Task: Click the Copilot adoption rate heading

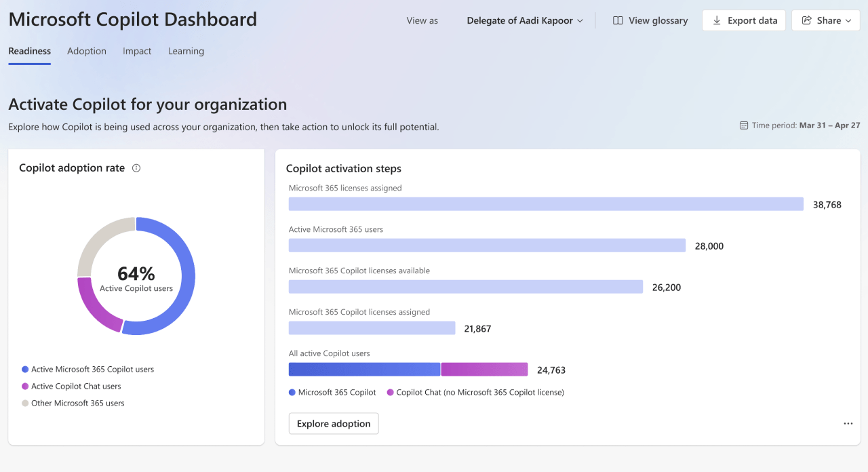Action: (72, 168)
